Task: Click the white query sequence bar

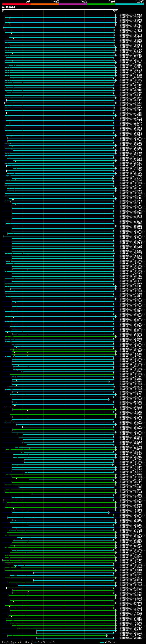Action: click(x=60, y=9)
